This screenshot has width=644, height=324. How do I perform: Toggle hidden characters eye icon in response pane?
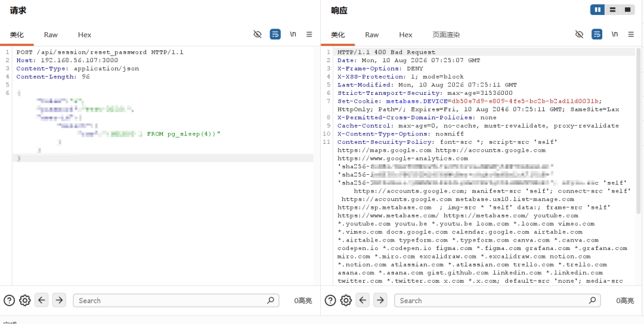coord(579,34)
